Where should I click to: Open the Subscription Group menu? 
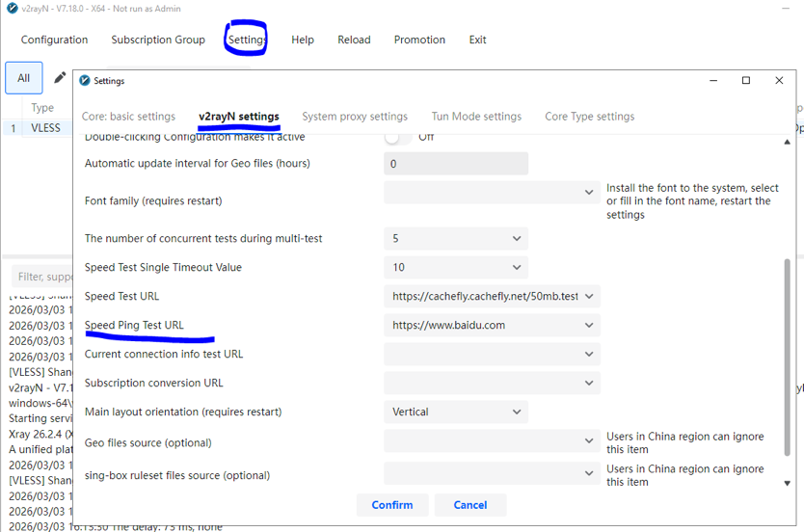(x=158, y=40)
